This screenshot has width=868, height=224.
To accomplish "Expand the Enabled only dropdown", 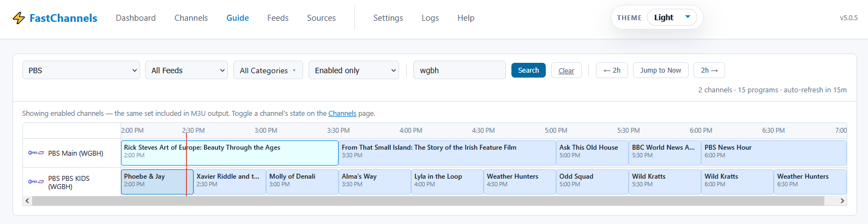I will tap(354, 70).
